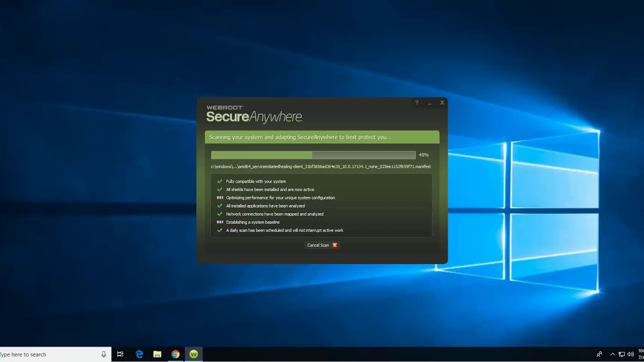The image size is (644, 362).
Task: Click the Scanning your system banner
Action: pyautogui.click(x=322, y=137)
